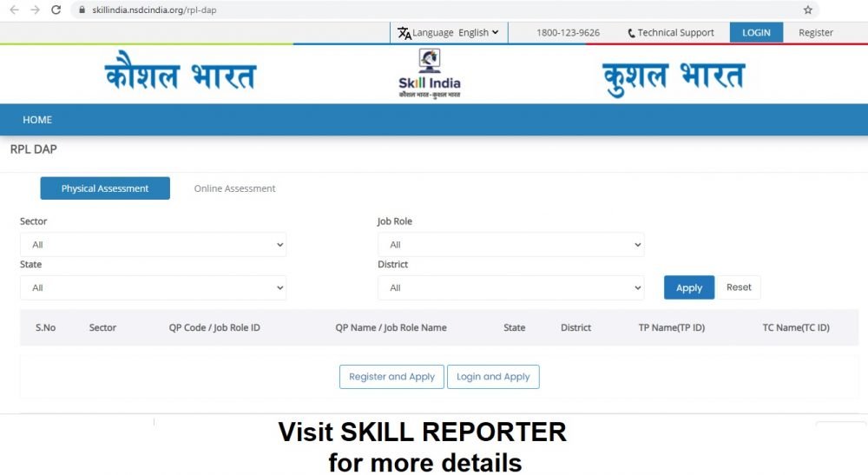Click the Skill India center logo
Image resolution: width=868 pixels, height=475 pixels.
tap(429, 74)
